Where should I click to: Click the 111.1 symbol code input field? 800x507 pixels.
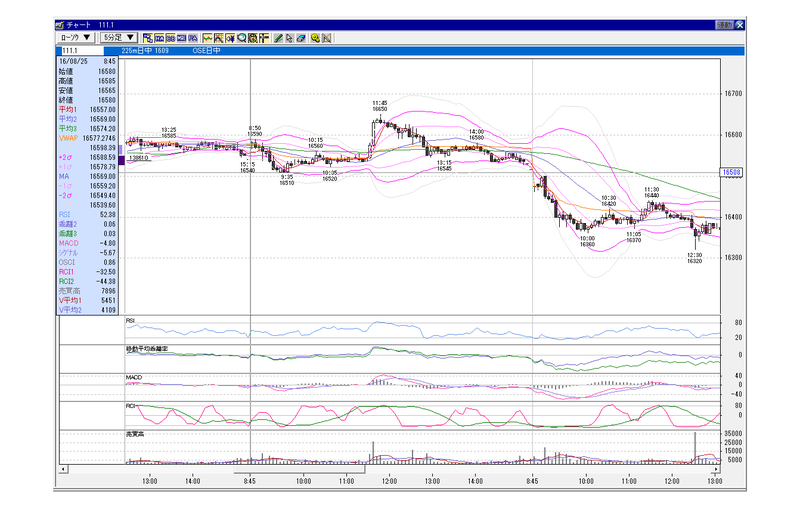(x=82, y=50)
